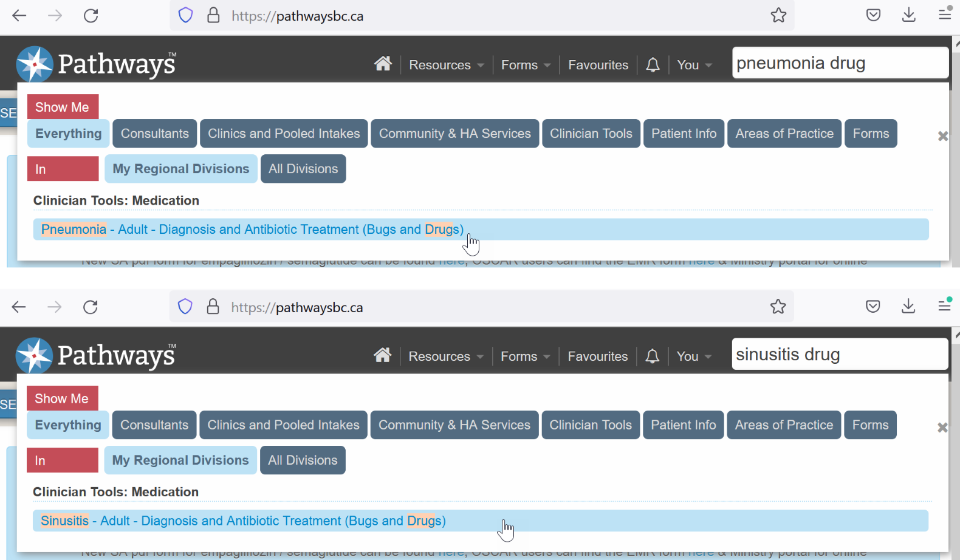960x560 pixels.
Task: Open Sinusitis Adult Diagnosis and Antibiotic Treatment link
Action: [x=243, y=521]
